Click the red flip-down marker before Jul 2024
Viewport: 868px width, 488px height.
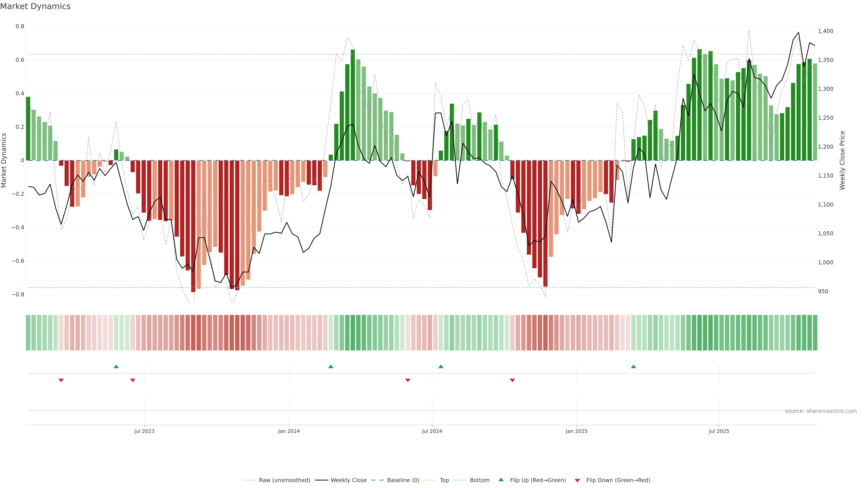tap(408, 380)
